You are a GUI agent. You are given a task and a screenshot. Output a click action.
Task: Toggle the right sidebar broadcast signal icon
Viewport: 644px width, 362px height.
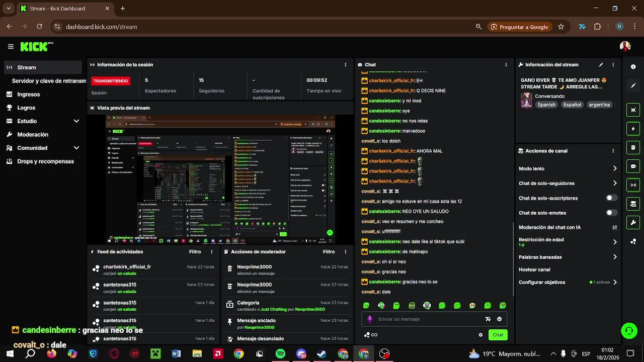point(633,185)
